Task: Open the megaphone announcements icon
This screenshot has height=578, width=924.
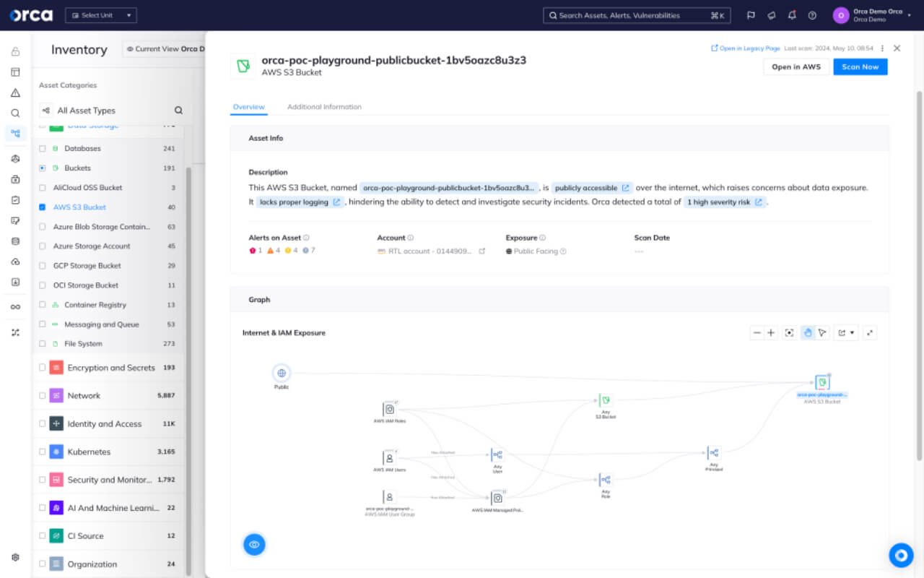Action: (771, 15)
